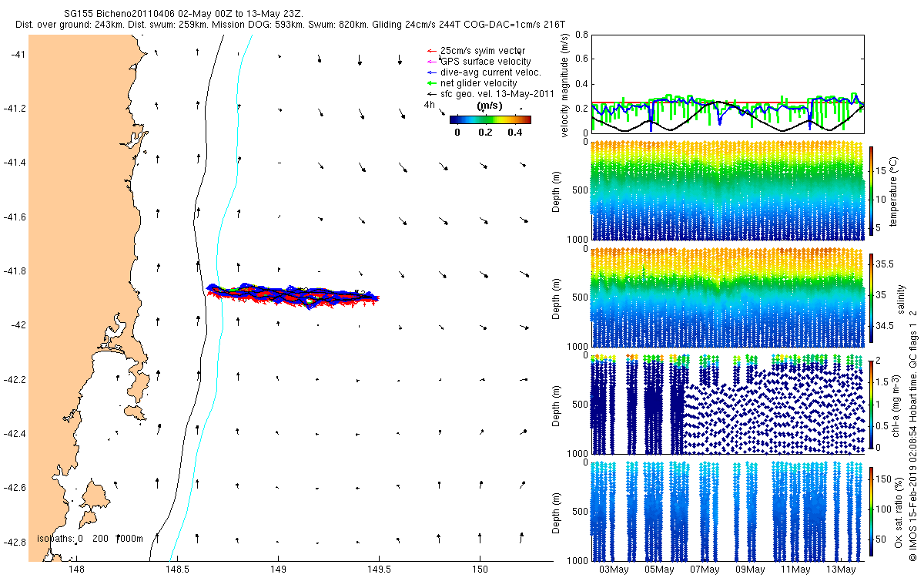Viewport: 924px width, 578px height.
Task: Click the "05May" date tick label
Action: [x=659, y=570]
